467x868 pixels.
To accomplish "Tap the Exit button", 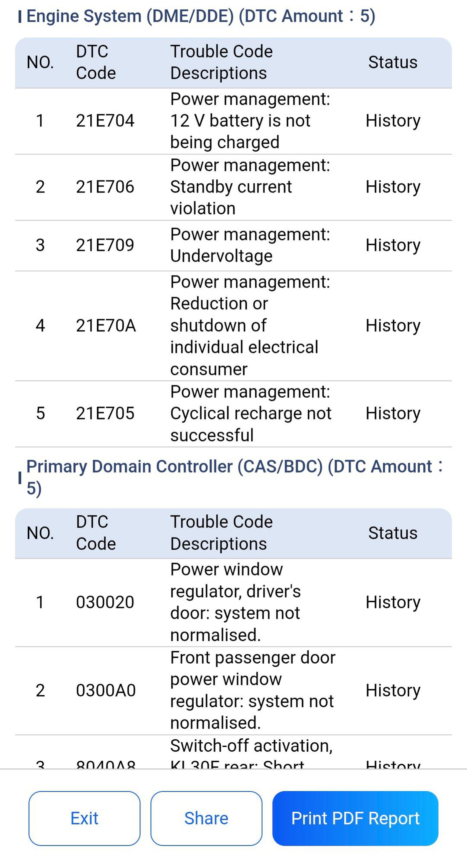I will coord(84,818).
